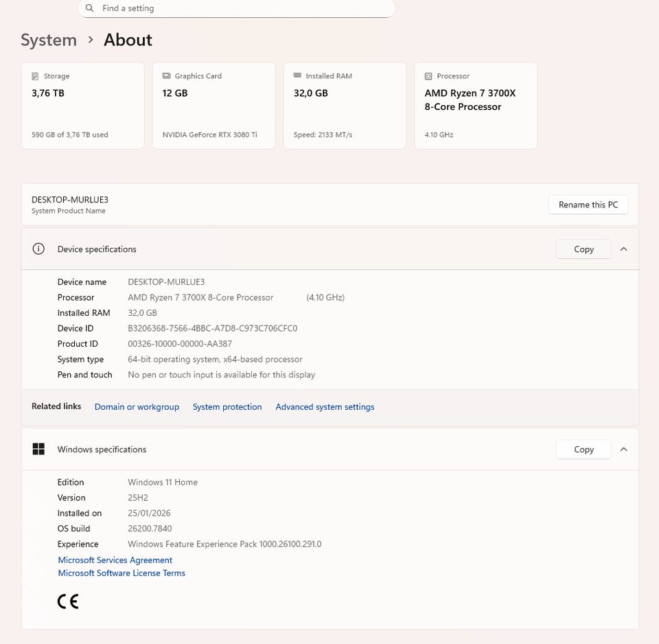
Task: Open Microsoft Services Agreement link
Action: click(x=115, y=560)
